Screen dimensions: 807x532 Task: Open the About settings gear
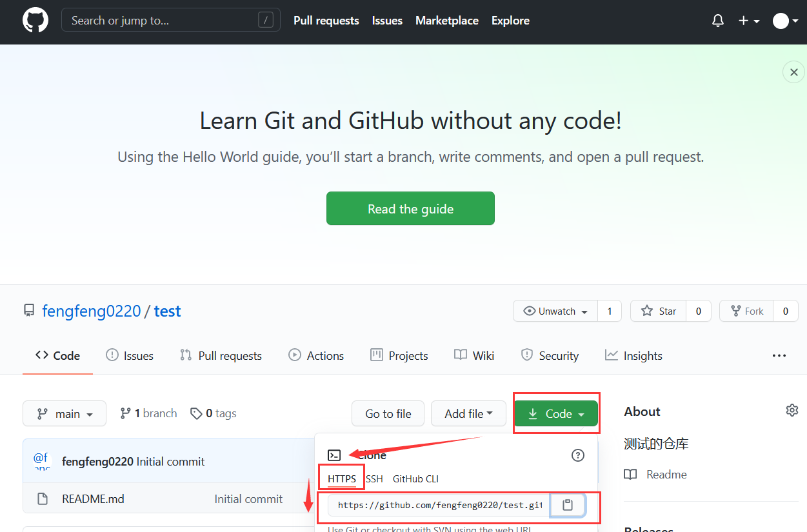point(792,410)
